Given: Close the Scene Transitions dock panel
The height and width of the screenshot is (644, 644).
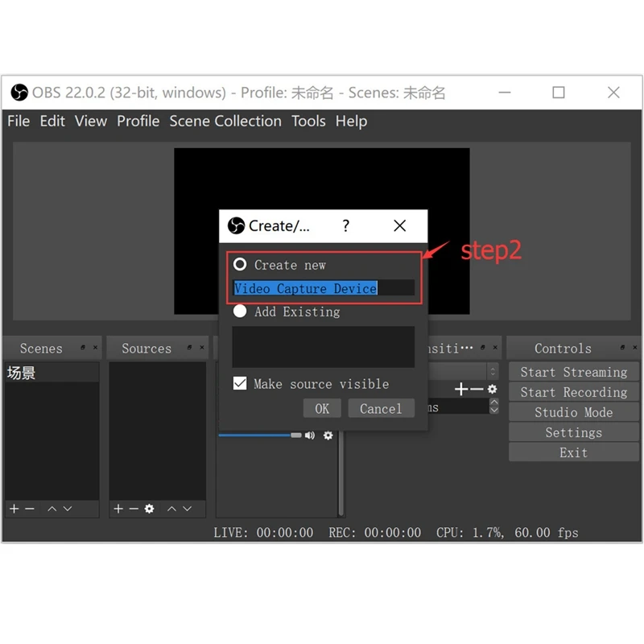Looking at the screenshot, I should (495, 348).
